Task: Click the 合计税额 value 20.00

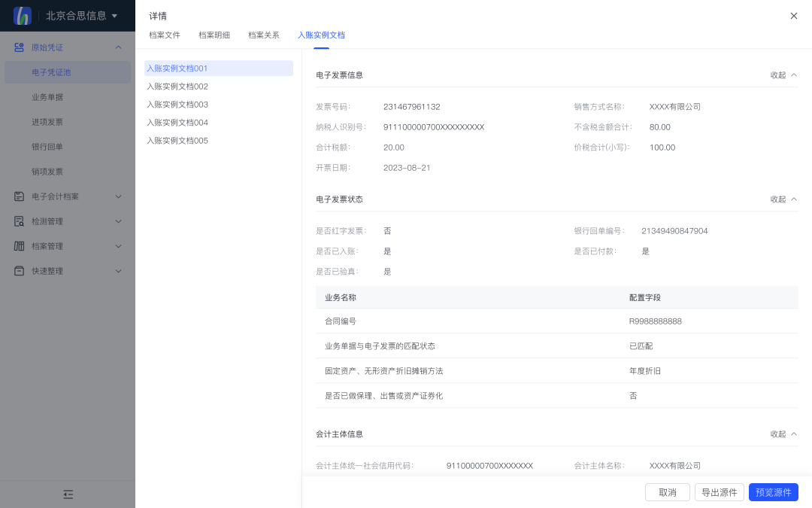Action: 393,148
